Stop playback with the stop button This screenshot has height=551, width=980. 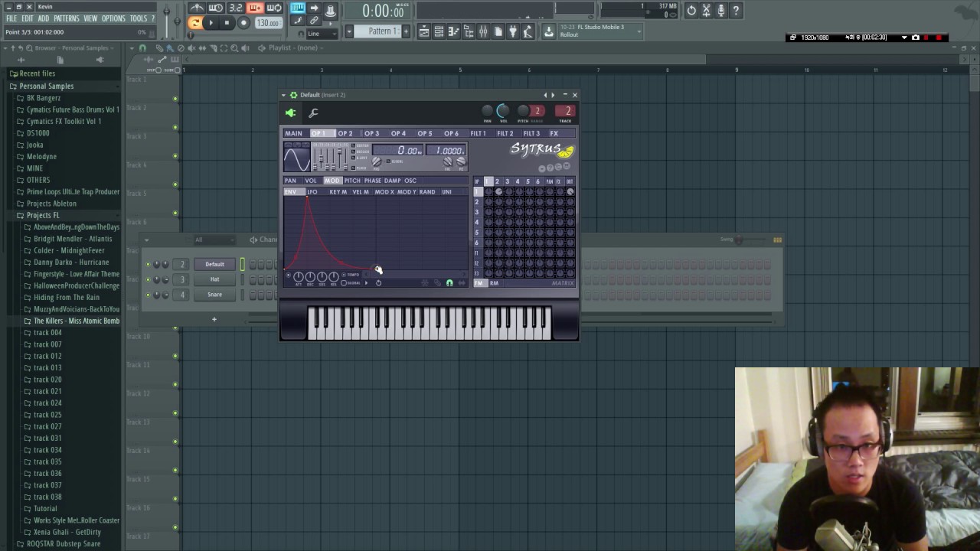coord(227,23)
